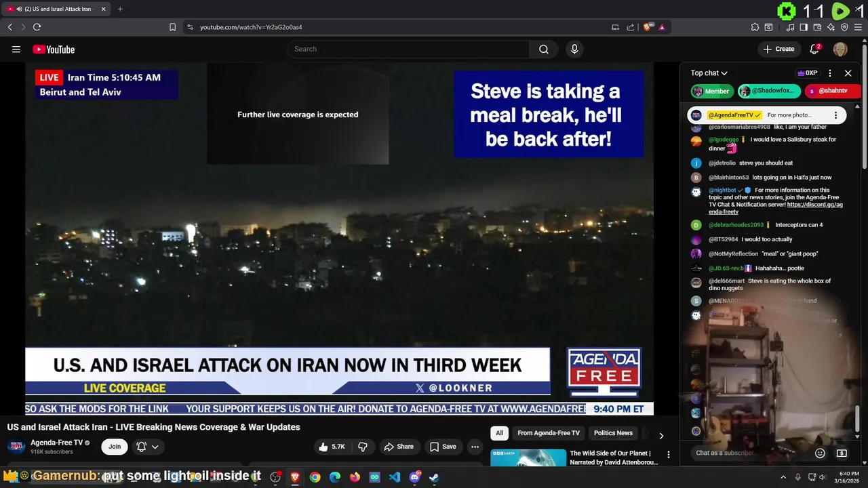Show next category chips arrow
Image resolution: width=868 pixels, height=488 pixels.
[661, 436]
